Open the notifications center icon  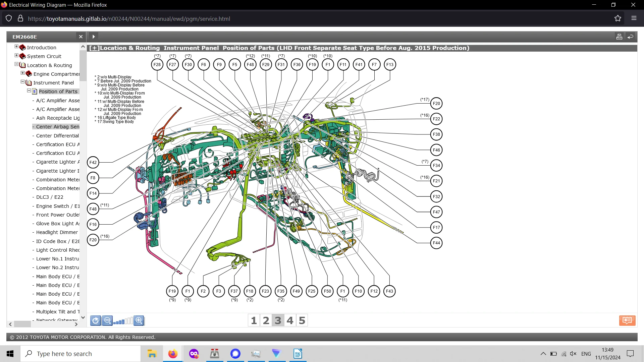pos(630,354)
